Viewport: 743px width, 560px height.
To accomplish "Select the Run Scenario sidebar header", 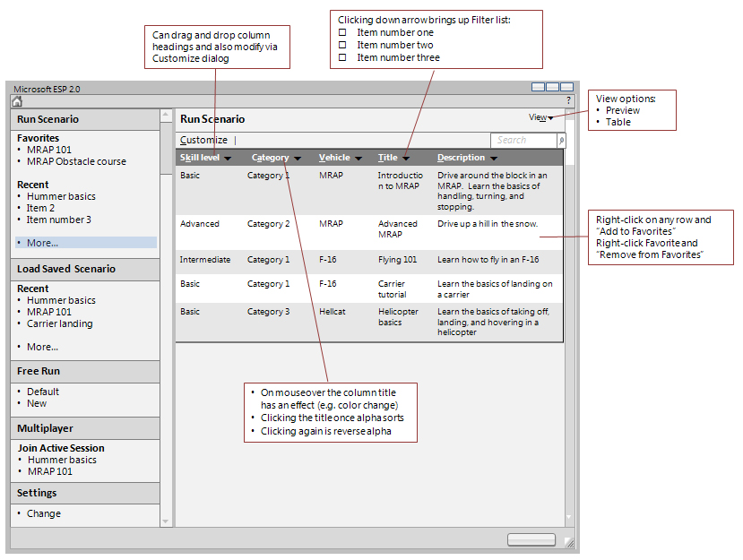I will point(85,119).
